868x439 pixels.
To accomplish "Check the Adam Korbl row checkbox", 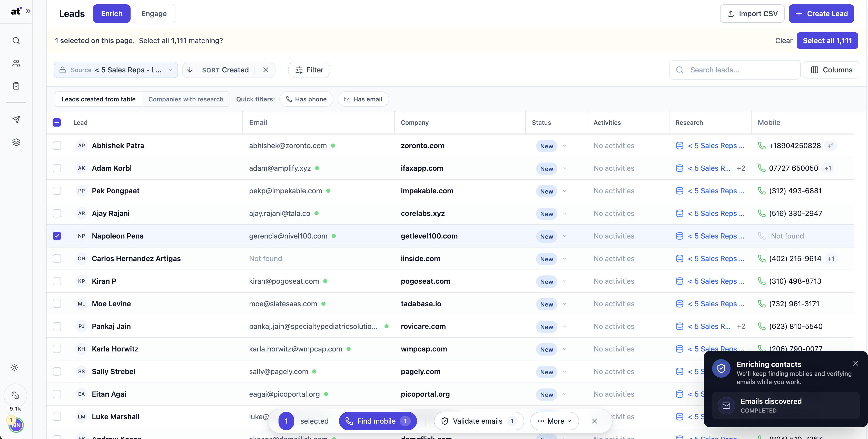I will (57, 168).
